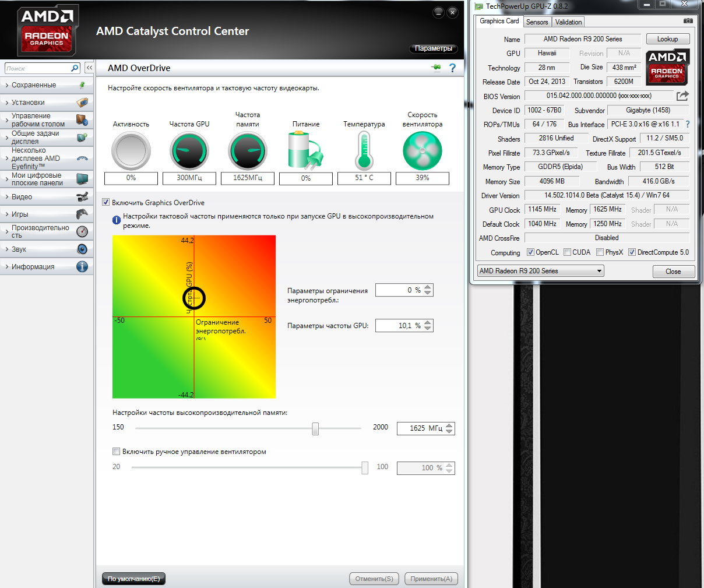Click the BIOS export share icon in GPU-Z
Screen dimensions: 704x588
(682, 96)
